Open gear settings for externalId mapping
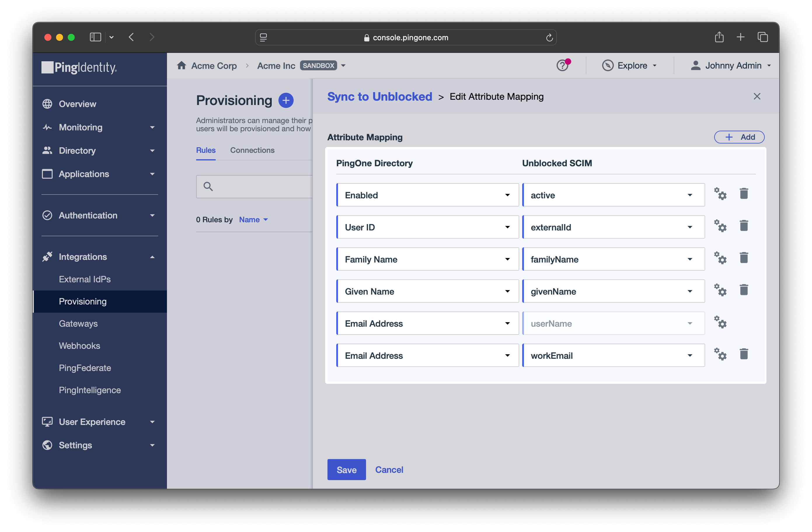This screenshot has width=812, height=532. [720, 226]
